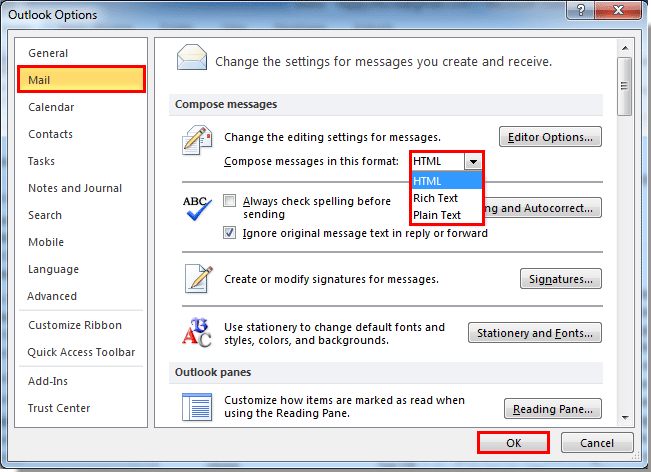Screen dimensions: 651x472
Task: Confirm with the OK button
Action: (513, 443)
